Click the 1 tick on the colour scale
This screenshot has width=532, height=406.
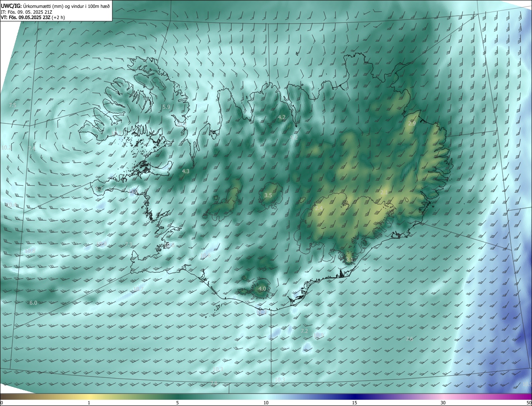(x=89, y=403)
